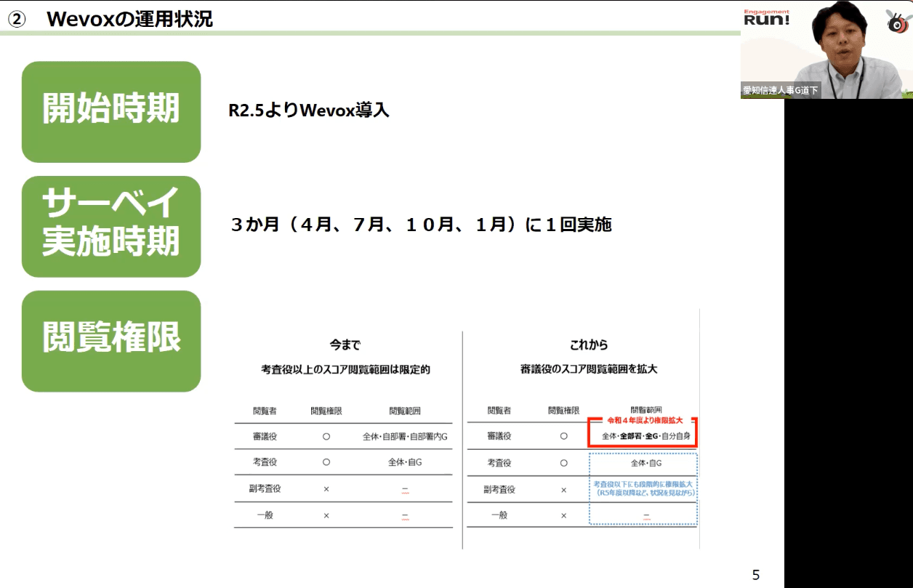
Task: Click the green 開始時期 box
Action: click(x=111, y=111)
